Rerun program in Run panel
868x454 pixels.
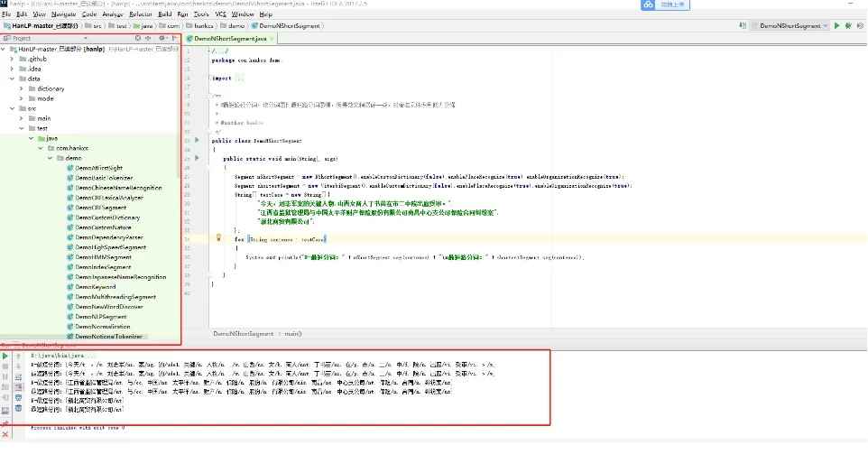point(5,356)
